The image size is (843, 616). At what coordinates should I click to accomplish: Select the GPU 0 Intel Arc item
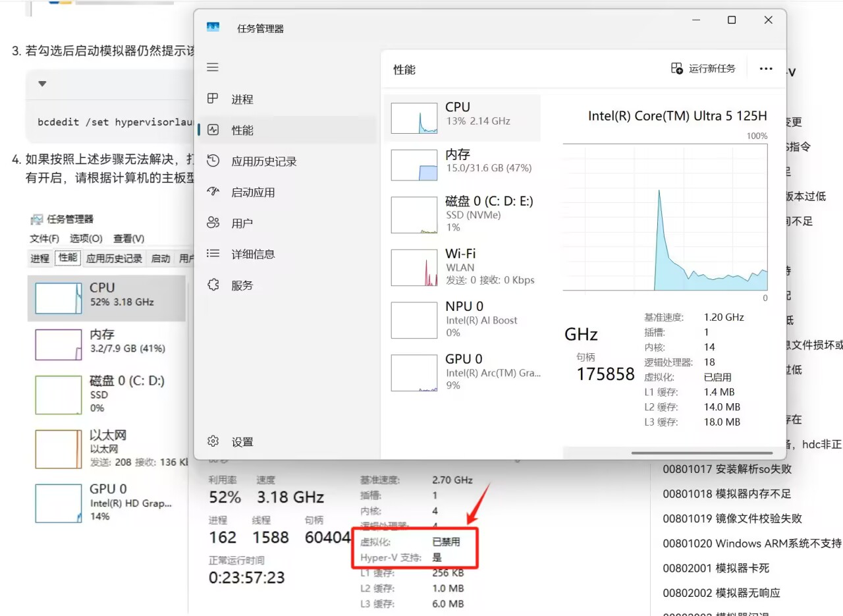click(x=462, y=372)
